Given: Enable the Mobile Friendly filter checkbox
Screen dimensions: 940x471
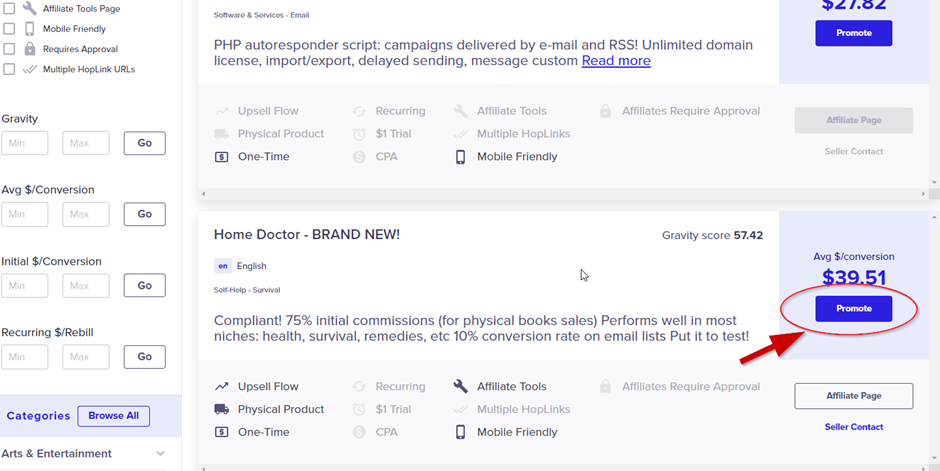Looking at the screenshot, I should [x=9, y=29].
